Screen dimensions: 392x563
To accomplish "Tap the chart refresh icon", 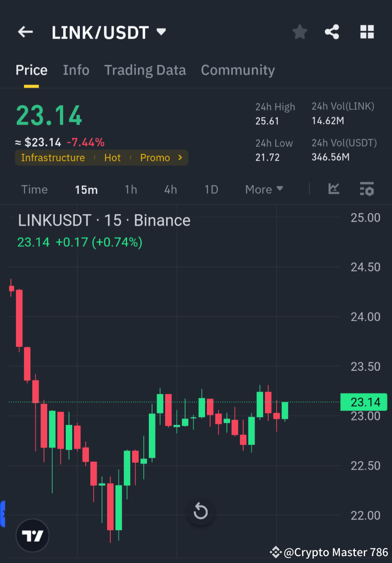I will [x=201, y=511].
